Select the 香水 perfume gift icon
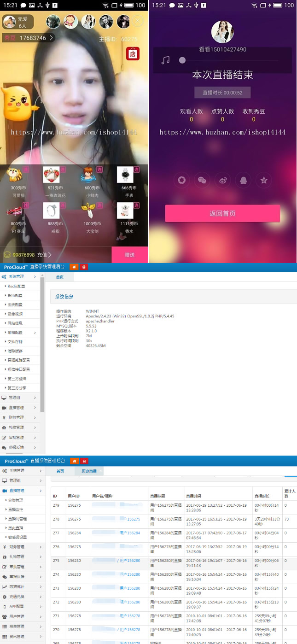Screen dimensions: 297x644 coord(125,211)
